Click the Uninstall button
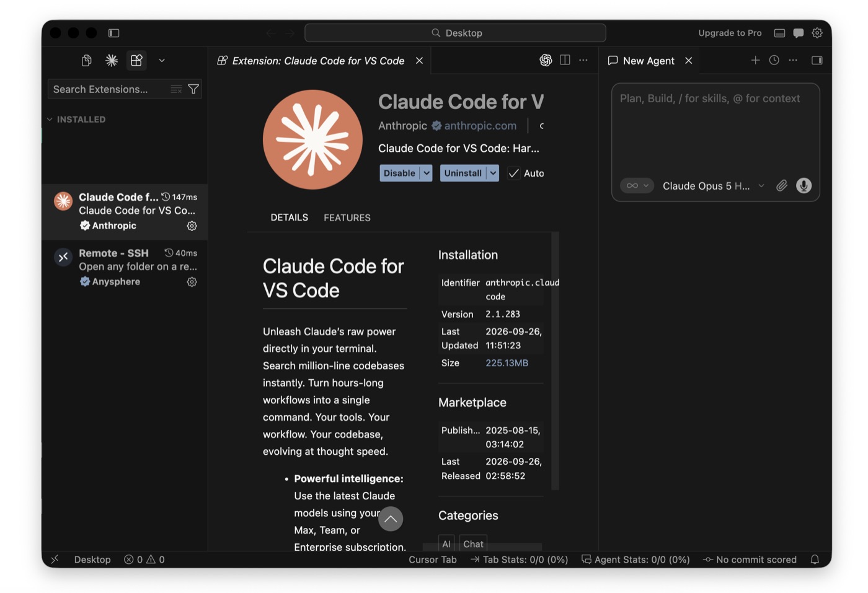 click(x=463, y=174)
